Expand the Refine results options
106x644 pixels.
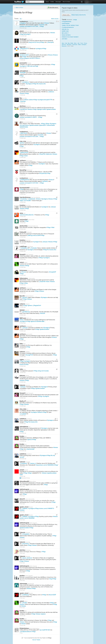tap(55, 18)
